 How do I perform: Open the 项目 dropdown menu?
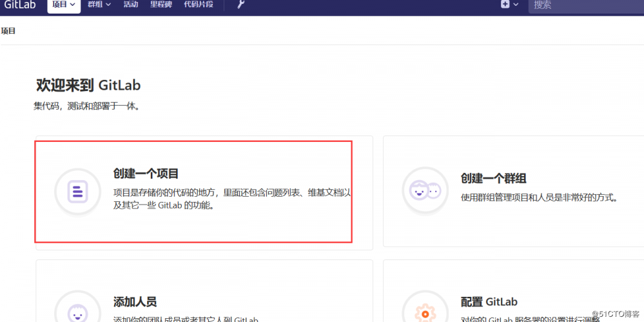(x=64, y=5)
